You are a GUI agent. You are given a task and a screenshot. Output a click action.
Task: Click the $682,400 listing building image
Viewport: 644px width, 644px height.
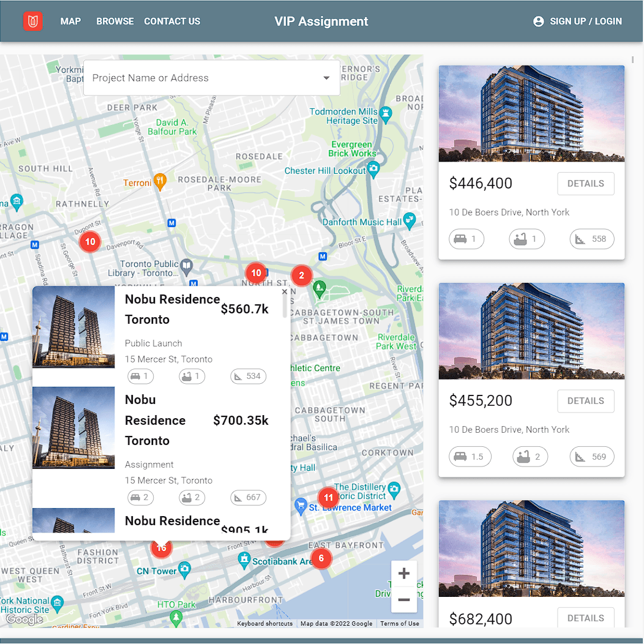coord(531,549)
